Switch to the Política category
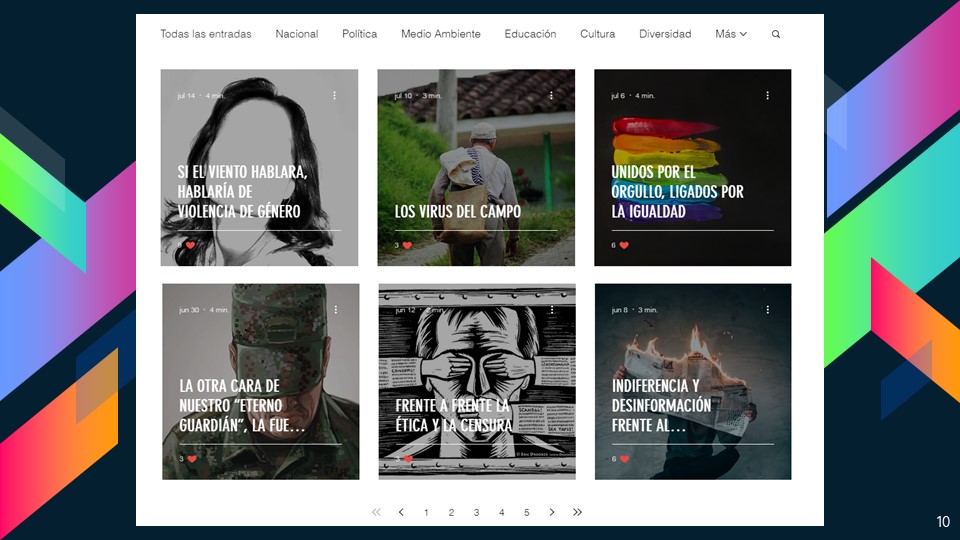Image resolution: width=960 pixels, height=540 pixels. click(359, 34)
